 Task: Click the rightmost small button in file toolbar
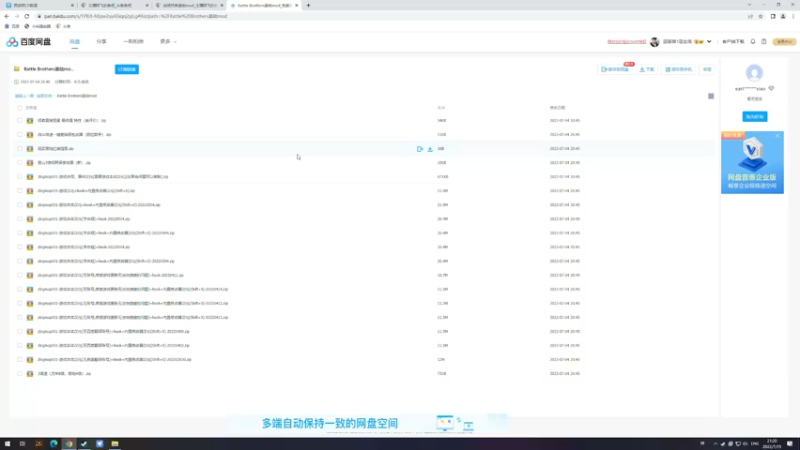[707, 69]
